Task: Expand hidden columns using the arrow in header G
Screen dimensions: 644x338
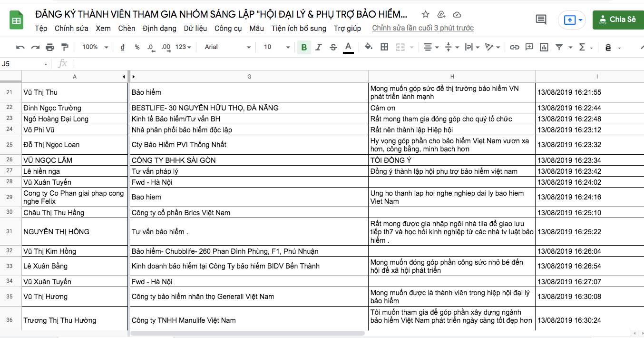Action: click(134, 77)
